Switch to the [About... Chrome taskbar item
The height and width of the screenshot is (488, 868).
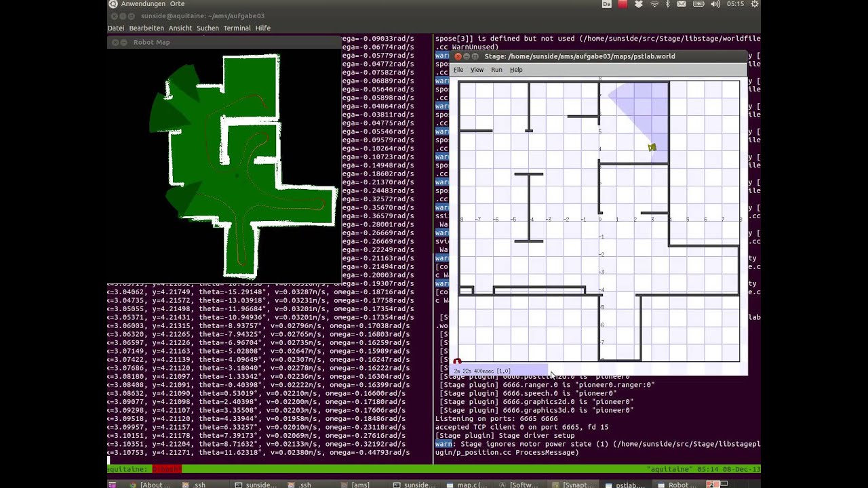pyautogui.click(x=151, y=485)
